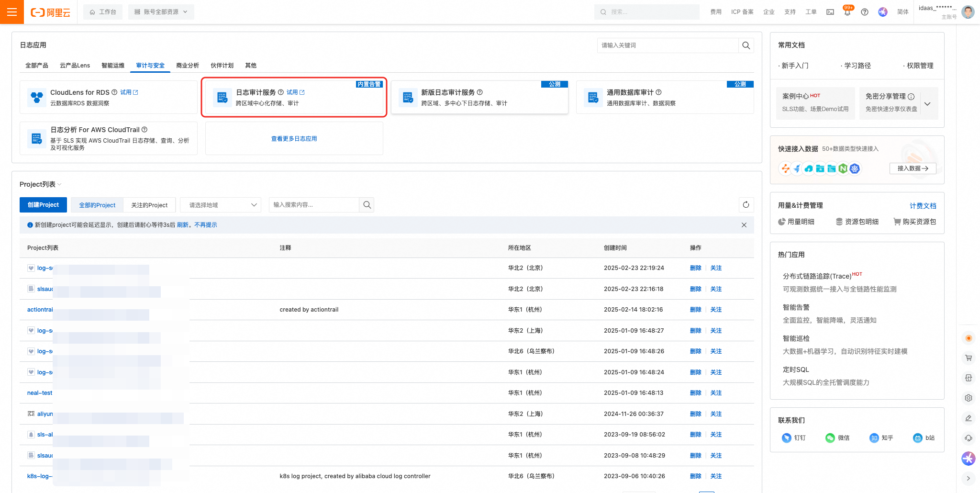Viewport: 980px width, 493px height.
Task: Click the 微信 contact icon
Action: pos(830,438)
